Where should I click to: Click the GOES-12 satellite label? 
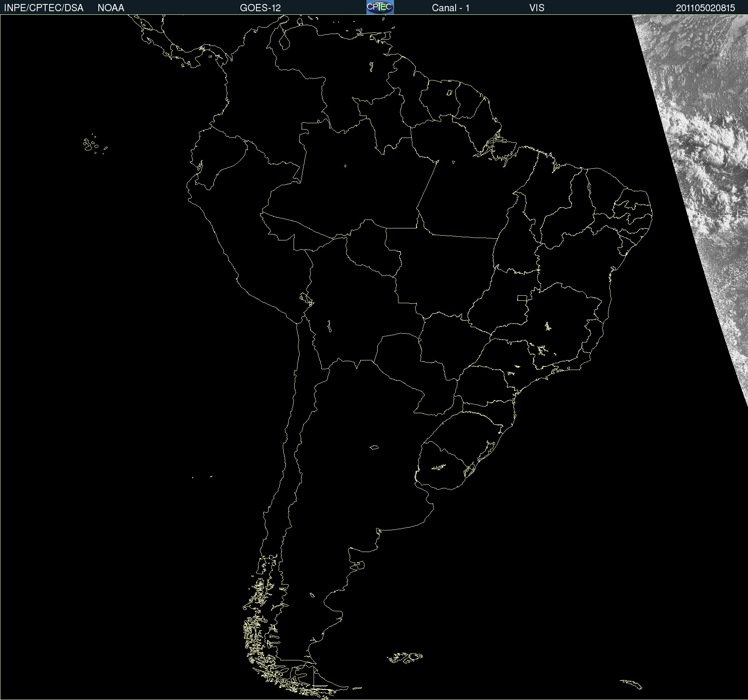click(260, 8)
